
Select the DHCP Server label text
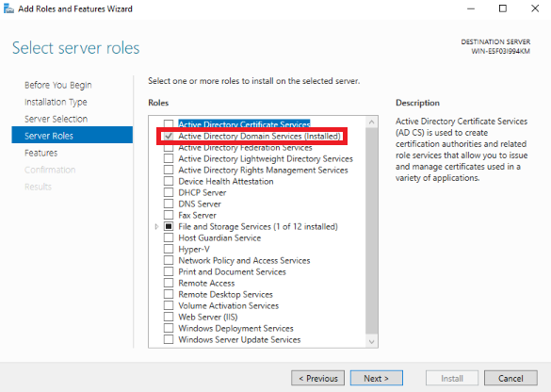click(x=203, y=192)
